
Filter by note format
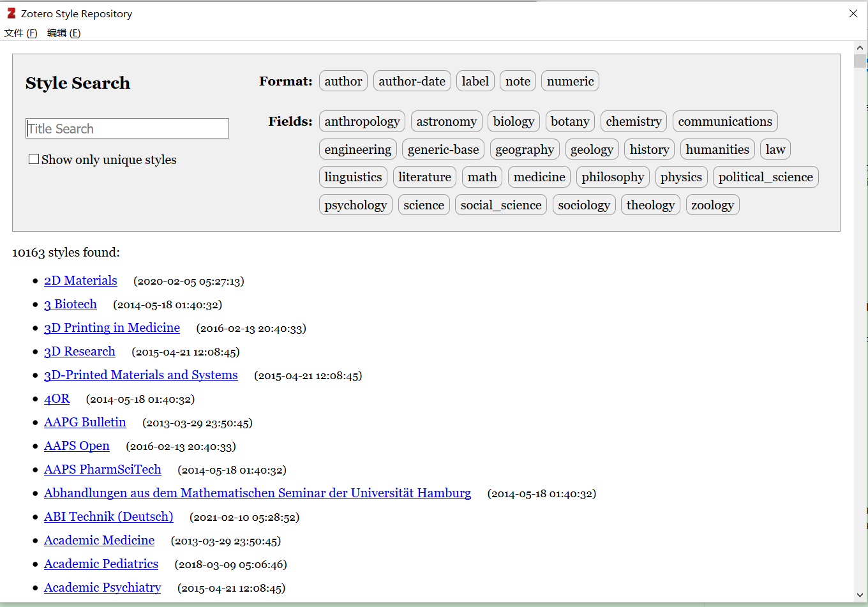click(x=518, y=81)
